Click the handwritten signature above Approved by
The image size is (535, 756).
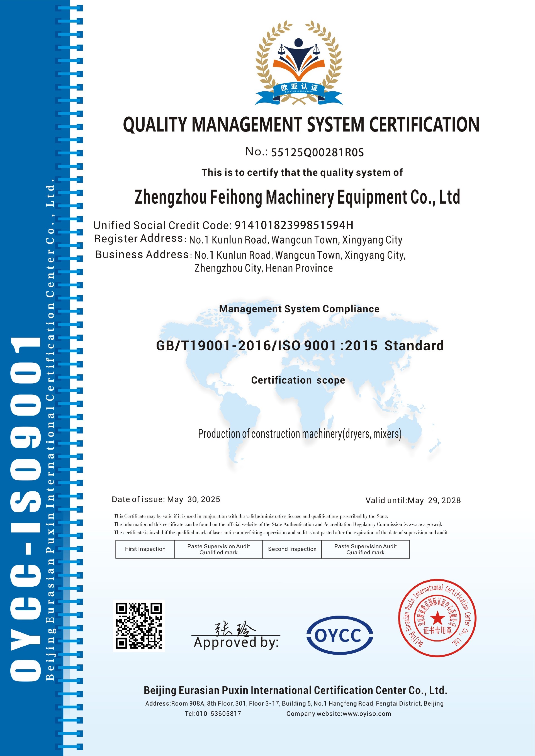[x=235, y=629]
